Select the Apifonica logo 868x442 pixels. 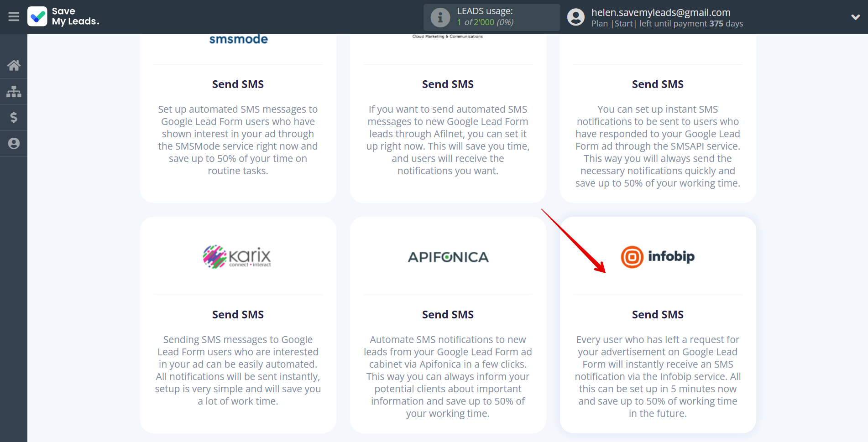pyautogui.click(x=448, y=257)
